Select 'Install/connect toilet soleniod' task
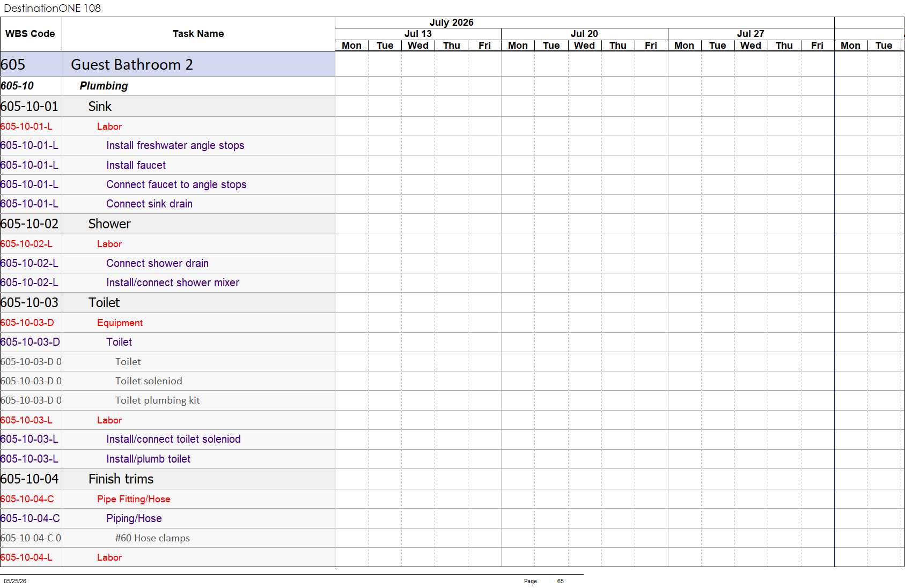Viewport: 905px width, 588px height. (173, 439)
